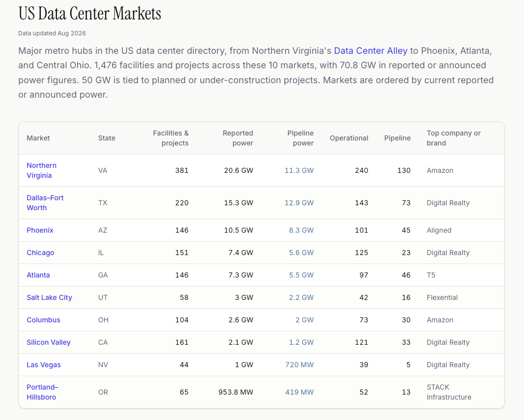Viewport: 524px width, 420px height.
Task: Open the Silicon Valley market link
Action: pyautogui.click(x=48, y=342)
